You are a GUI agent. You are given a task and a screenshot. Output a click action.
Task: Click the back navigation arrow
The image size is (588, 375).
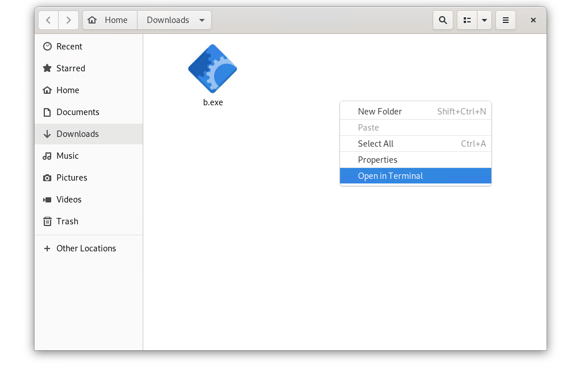point(48,20)
